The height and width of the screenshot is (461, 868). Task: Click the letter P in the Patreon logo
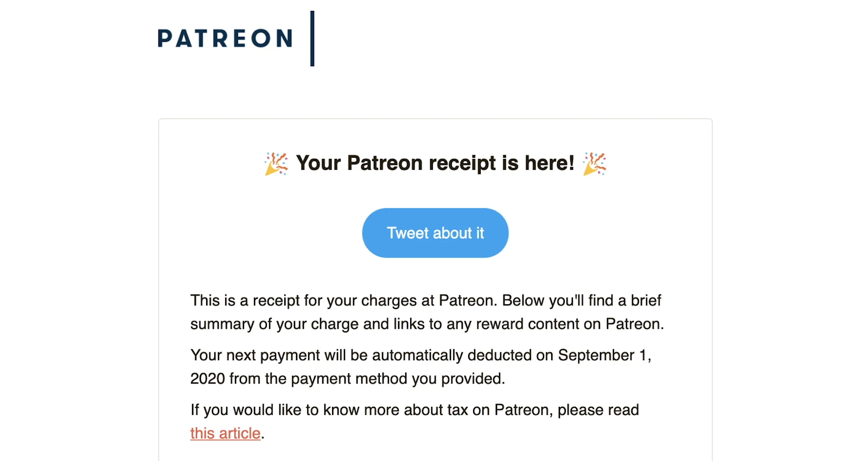pos(165,39)
